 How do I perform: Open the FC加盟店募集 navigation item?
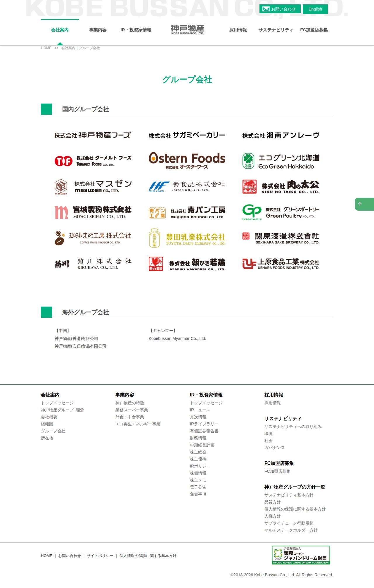click(314, 30)
